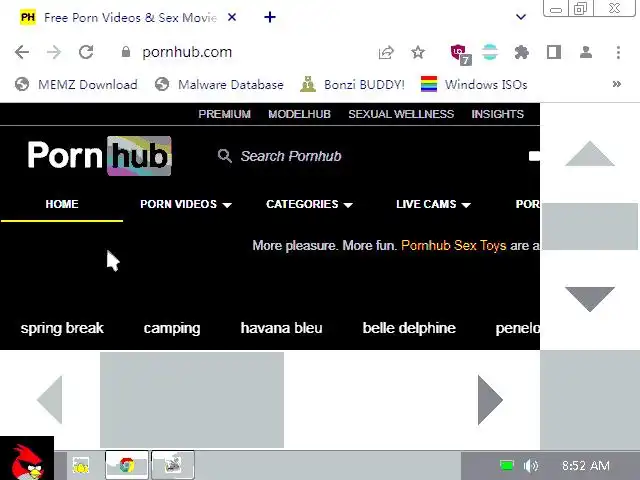The height and width of the screenshot is (480, 640).
Task: Open a new tab with the plus button
Action: [270, 17]
